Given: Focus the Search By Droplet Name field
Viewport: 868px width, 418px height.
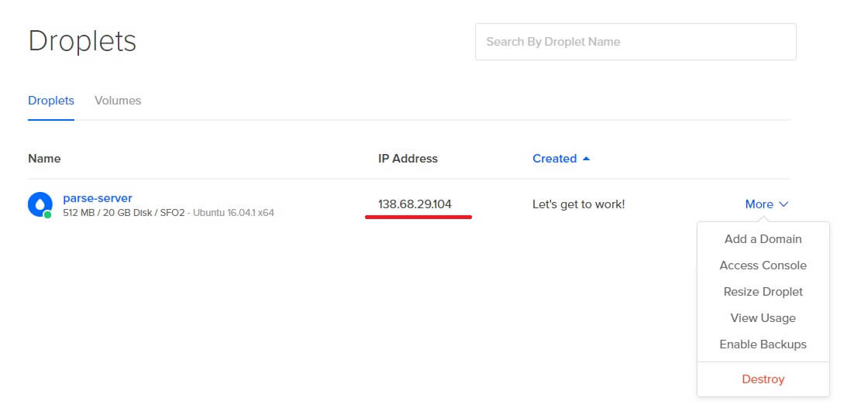Looking at the screenshot, I should click(x=635, y=42).
